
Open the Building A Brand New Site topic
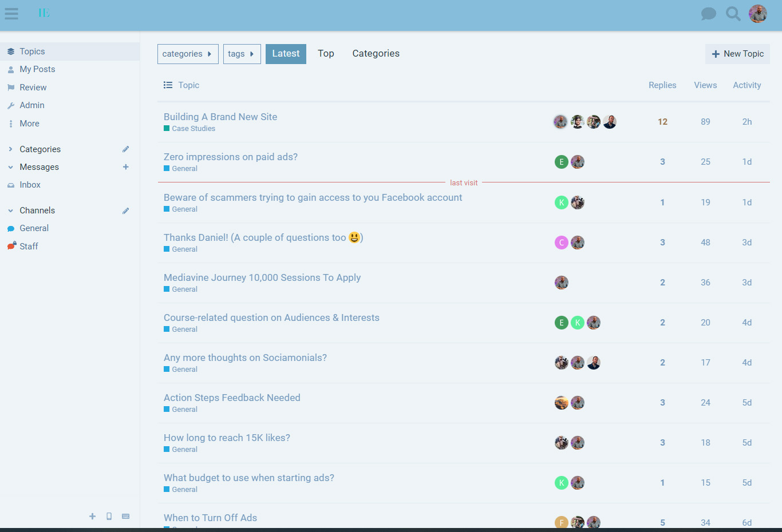point(220,117)
